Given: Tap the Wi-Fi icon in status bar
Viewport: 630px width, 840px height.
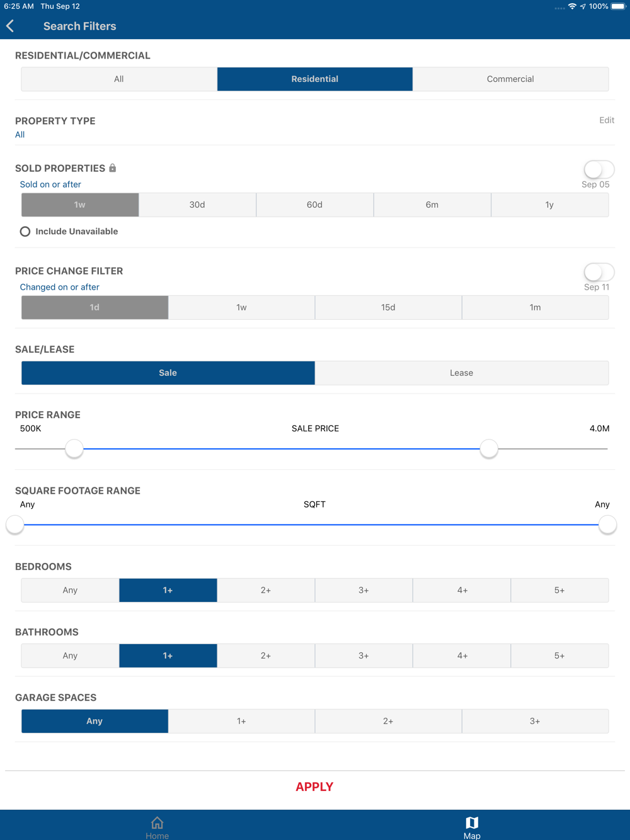Looking at the screenshot, I should (572, 6).
